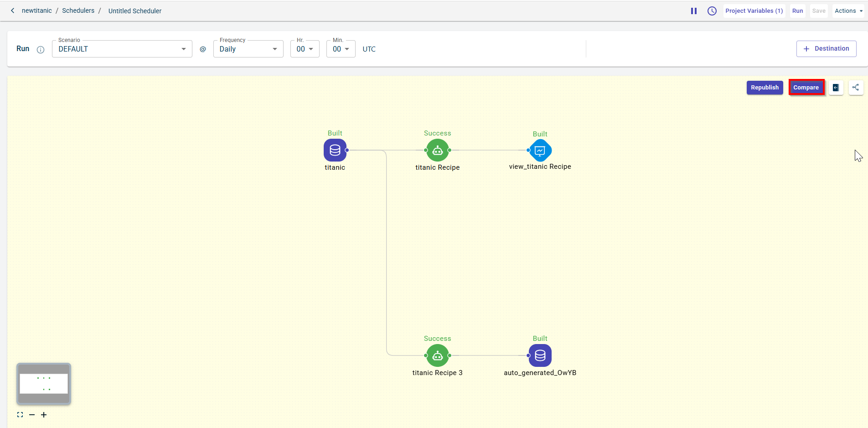
Task: Open the Scenario DEFAULT dropdown
Action: click(122, 49)
